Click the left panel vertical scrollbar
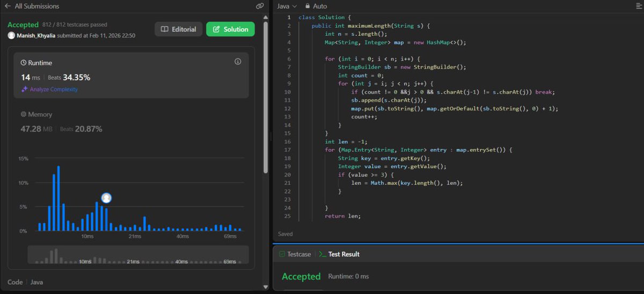This screenshot has height=294, width=644. (x=265, y=97)
